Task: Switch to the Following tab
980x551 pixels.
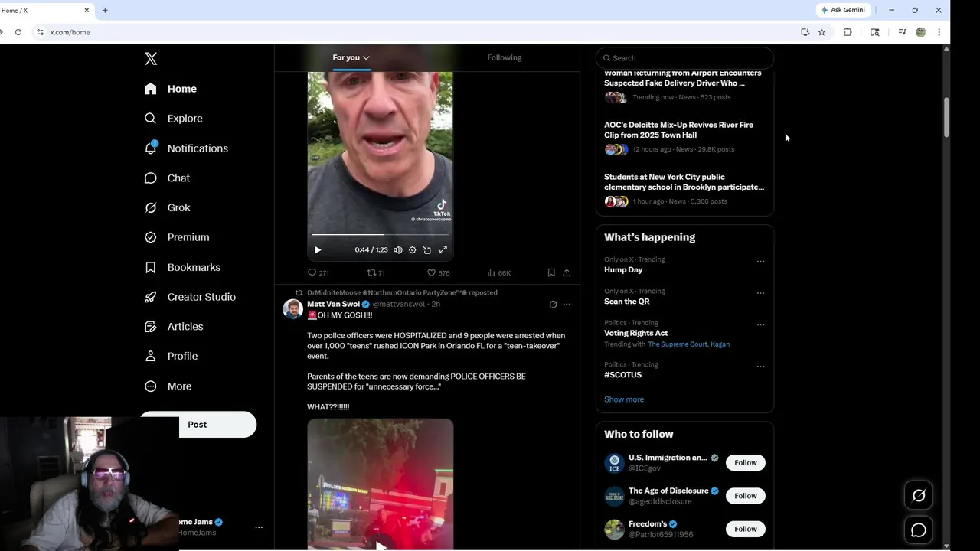Action: 504,57
